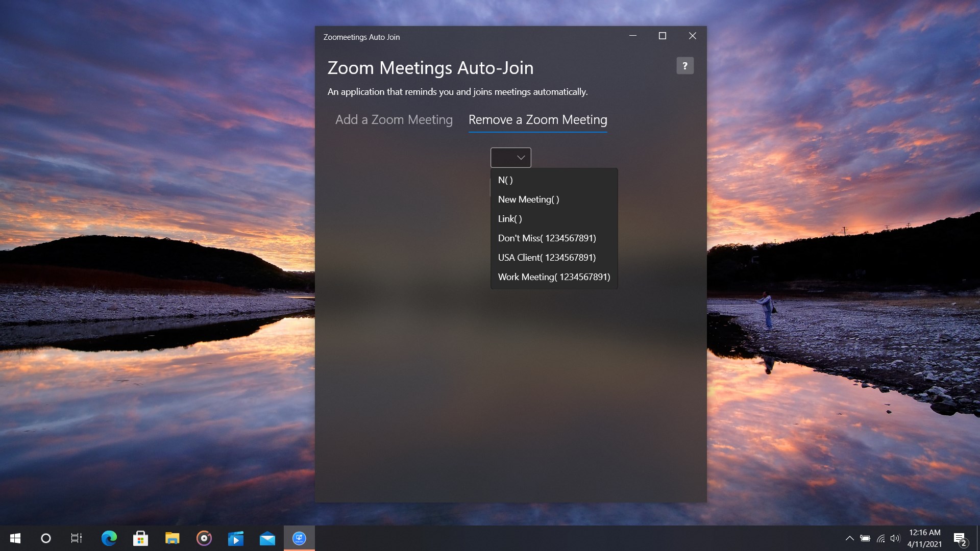Choose USA Client( 1234567891) in the dropdown
Screen dimensions: 980x551
click(x=546, y=258)
